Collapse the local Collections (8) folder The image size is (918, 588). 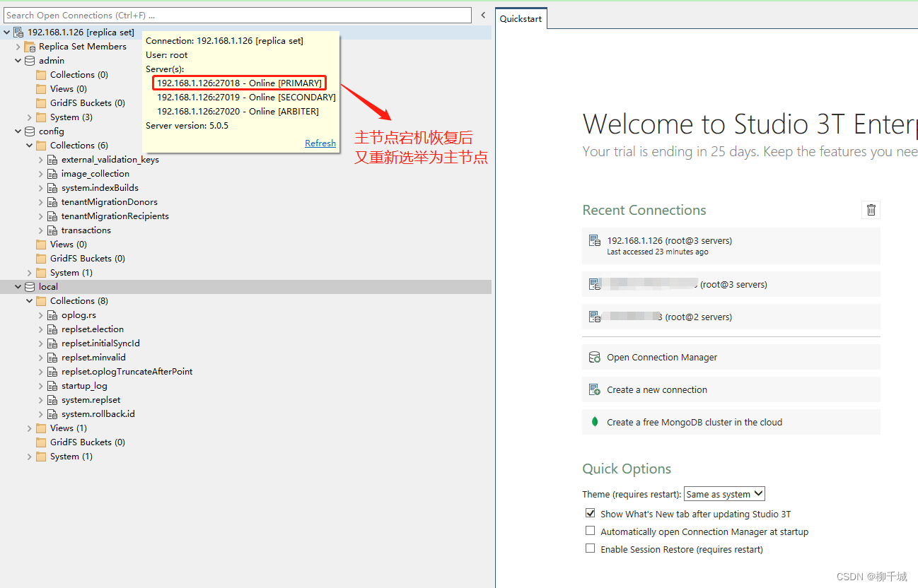pyautogui.click(x=30, y=301)
